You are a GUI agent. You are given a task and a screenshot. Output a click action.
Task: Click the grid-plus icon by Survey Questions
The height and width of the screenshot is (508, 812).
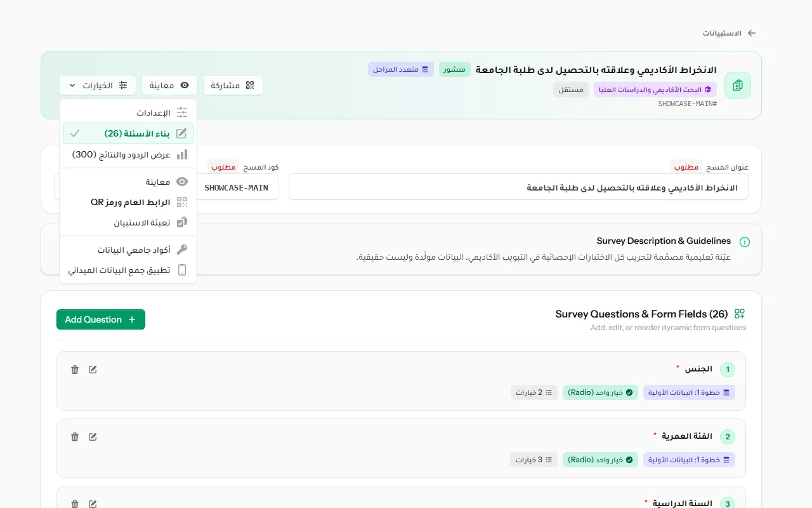point(740,314)
